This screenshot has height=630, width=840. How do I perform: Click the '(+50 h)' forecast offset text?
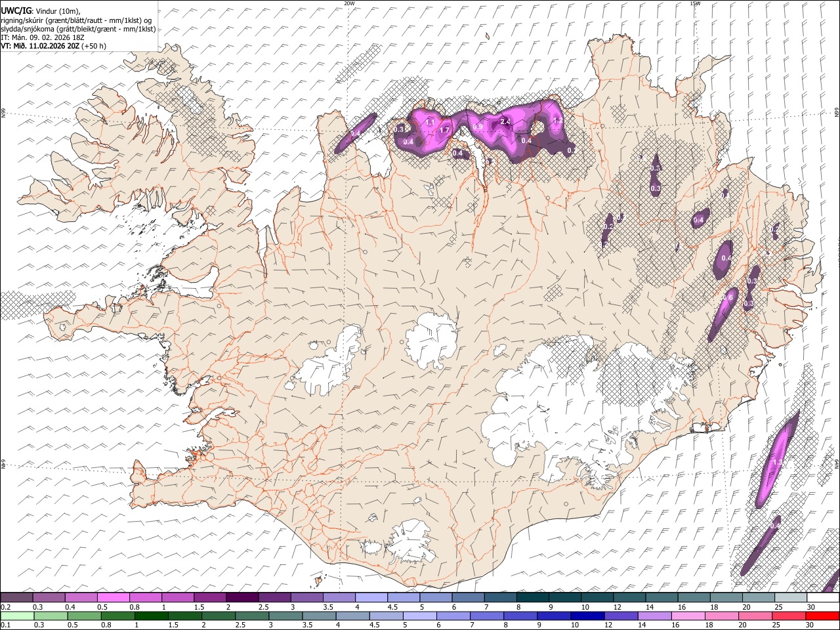(94, 46)
